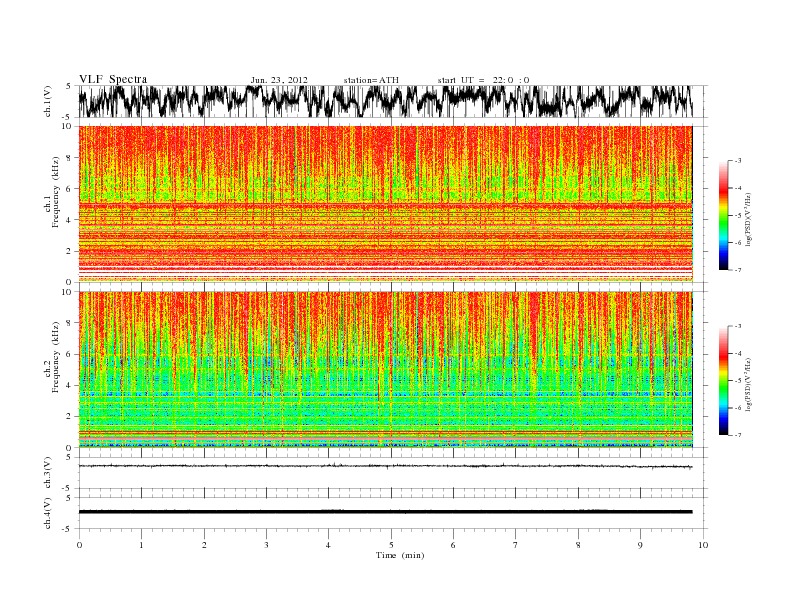Click the 'ch.1(V)' waveform axis label
The height and width of the screenshot is (612, 792).
48,101
